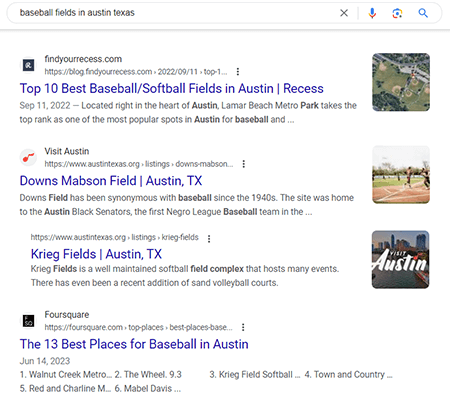
Task: Clear the search box with the X icon
Action: pos(344,13)
